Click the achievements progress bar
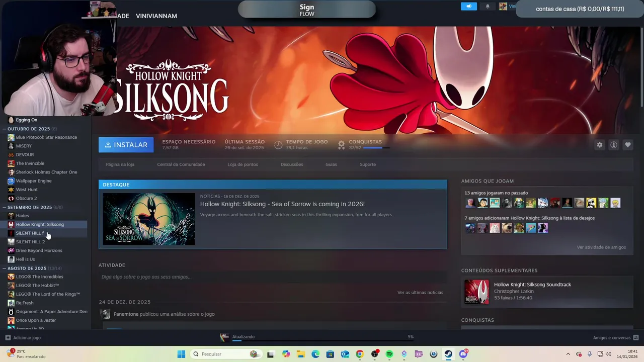644x362 pixels. [x=376, y=148]
